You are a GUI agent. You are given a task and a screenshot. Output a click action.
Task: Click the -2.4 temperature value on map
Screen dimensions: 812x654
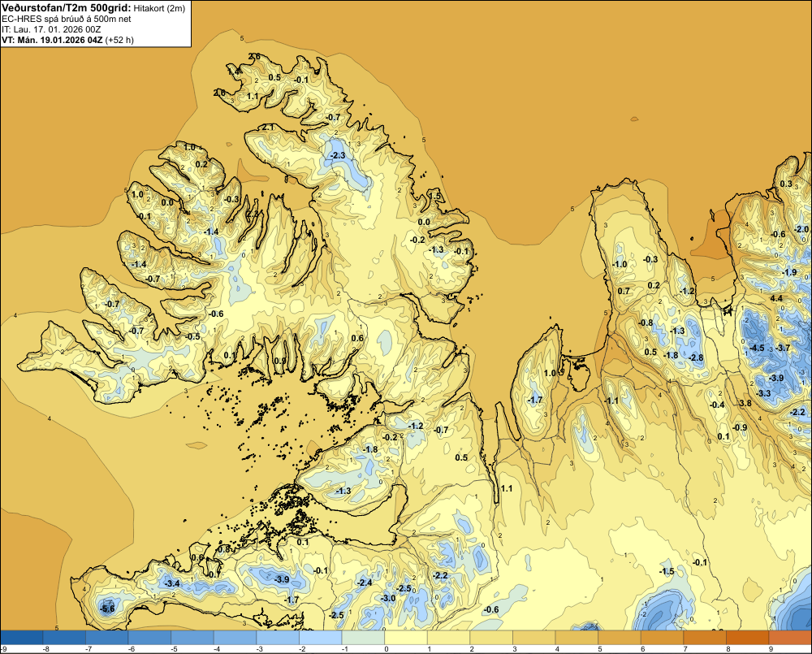point(365,583)
